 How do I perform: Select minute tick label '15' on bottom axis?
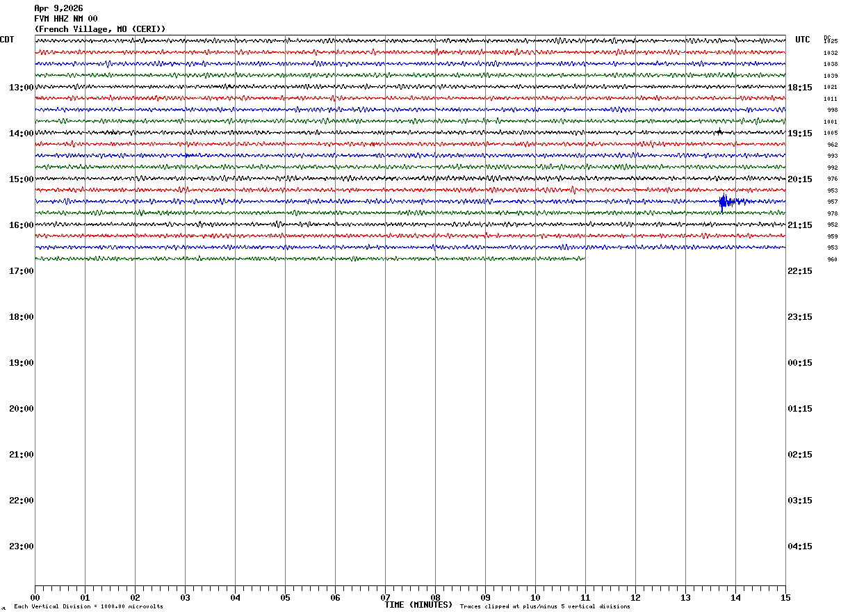coord(785,598)
